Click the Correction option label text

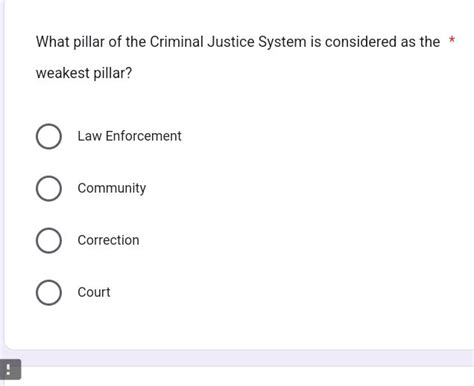pyautogui.click(x=108, y=240)
